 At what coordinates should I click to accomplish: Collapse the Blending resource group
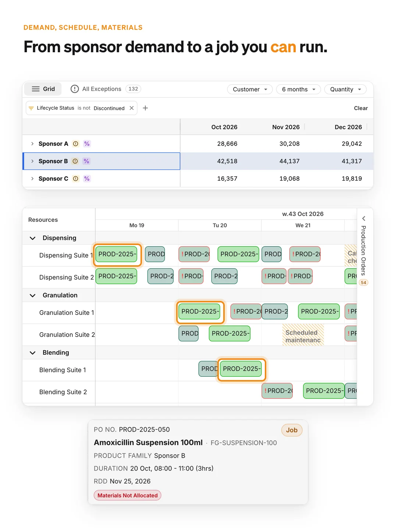(x=32, y=353)
